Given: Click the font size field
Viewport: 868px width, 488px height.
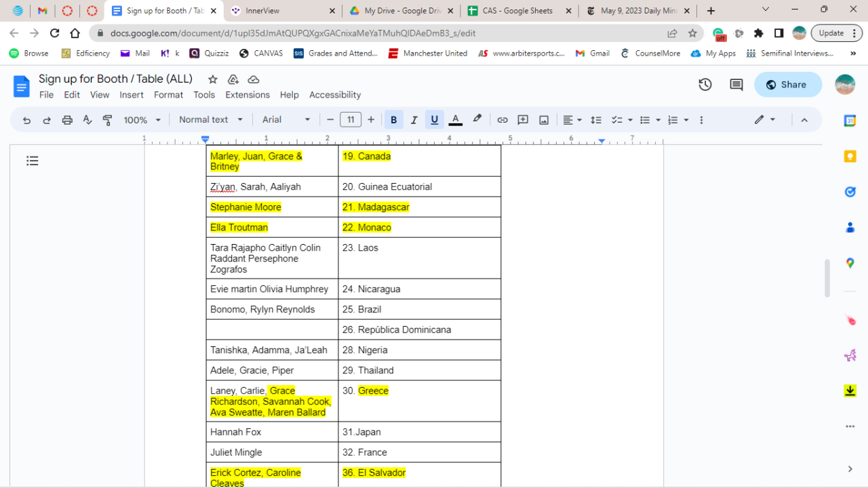Looking at the screenshot, I should [x=351, y=120].
